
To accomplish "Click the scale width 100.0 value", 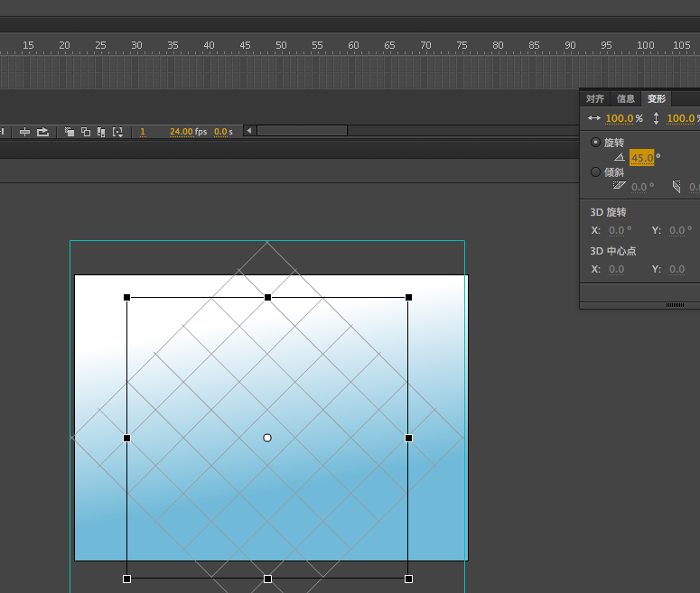I will click(620, 118).
